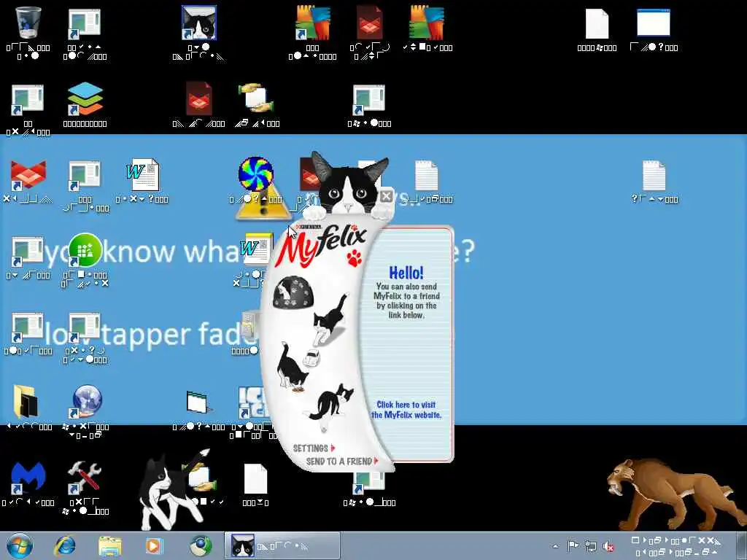Click the network tray icon
The height and width of the screenshot is (560, 747).
tap(591, 545)
